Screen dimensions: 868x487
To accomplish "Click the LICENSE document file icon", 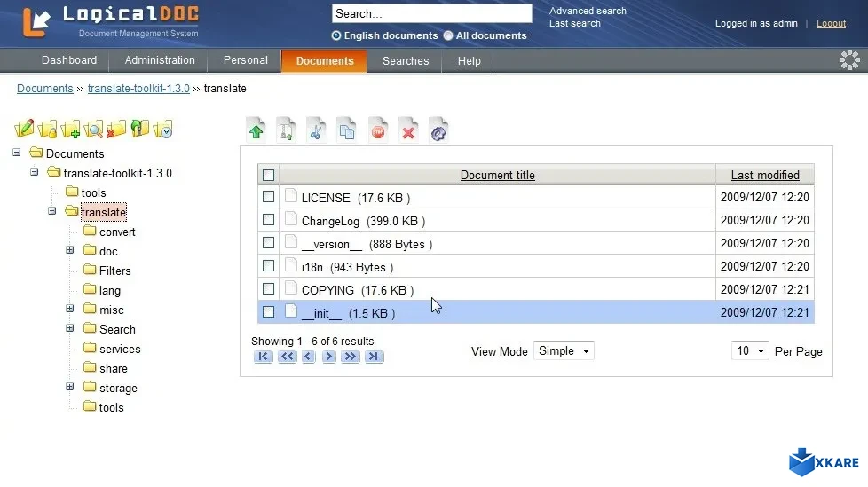I will pyautogui.click(x=291, y=196).
